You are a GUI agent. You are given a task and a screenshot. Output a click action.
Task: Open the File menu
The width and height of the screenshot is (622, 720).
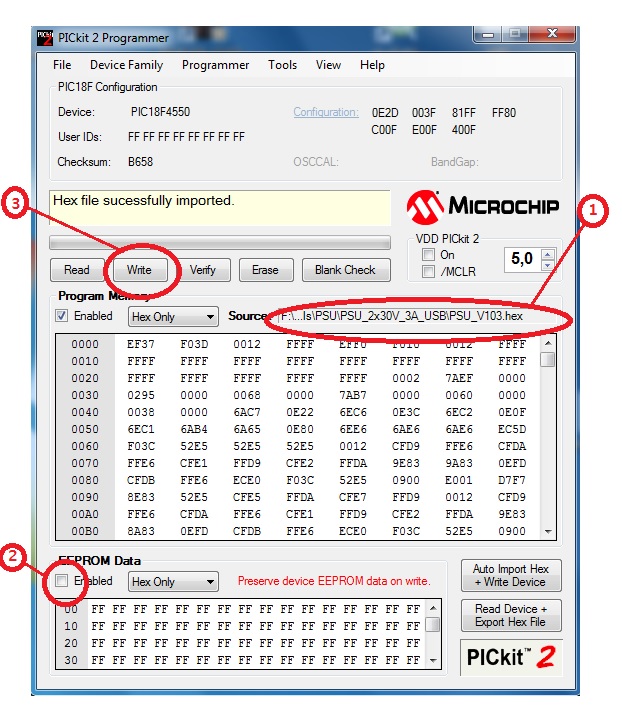(62, 65)
